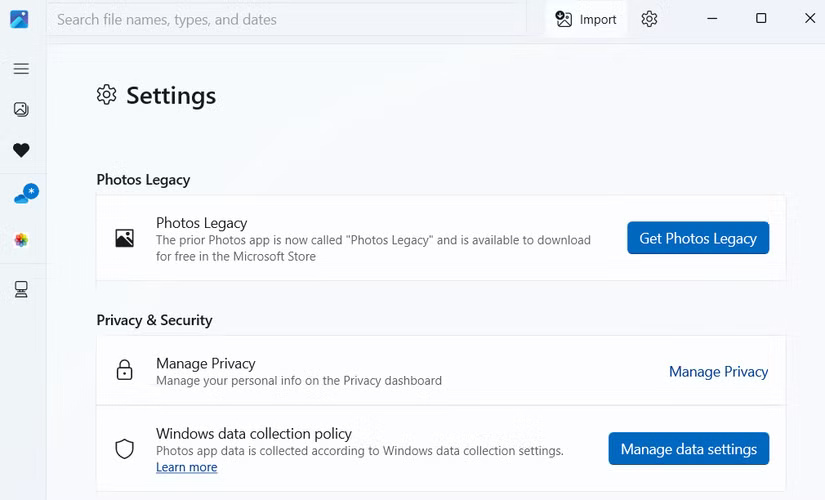Show Favorites using the heart icon
This screenshot has height=500, width=825.
click(21, 150)
